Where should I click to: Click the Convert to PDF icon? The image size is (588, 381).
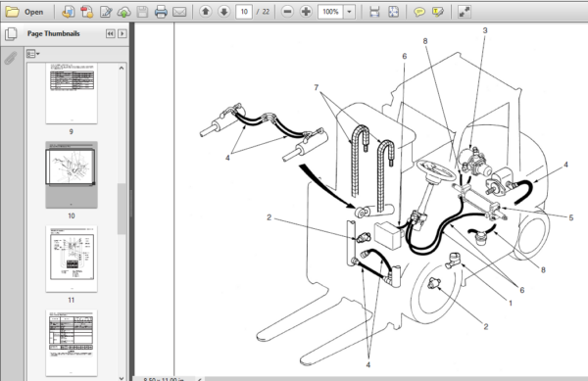(x=86, y=12)
